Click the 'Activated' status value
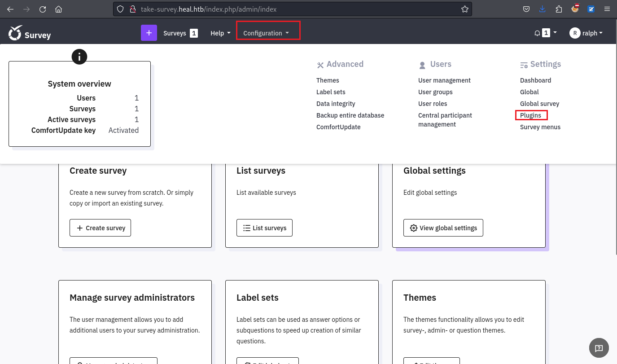Image resolution: width=617 pixels, height=364 pixels. click(x=123, y=130)
